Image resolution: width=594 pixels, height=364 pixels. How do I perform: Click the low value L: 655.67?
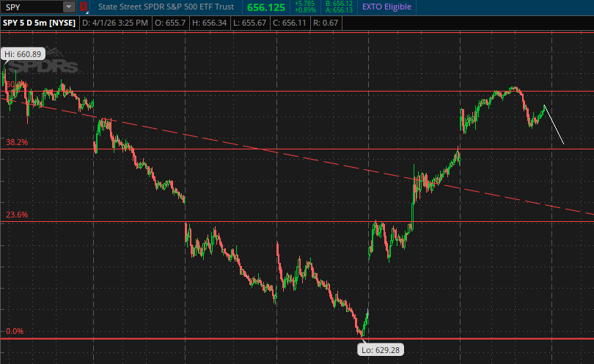(249, 23)
